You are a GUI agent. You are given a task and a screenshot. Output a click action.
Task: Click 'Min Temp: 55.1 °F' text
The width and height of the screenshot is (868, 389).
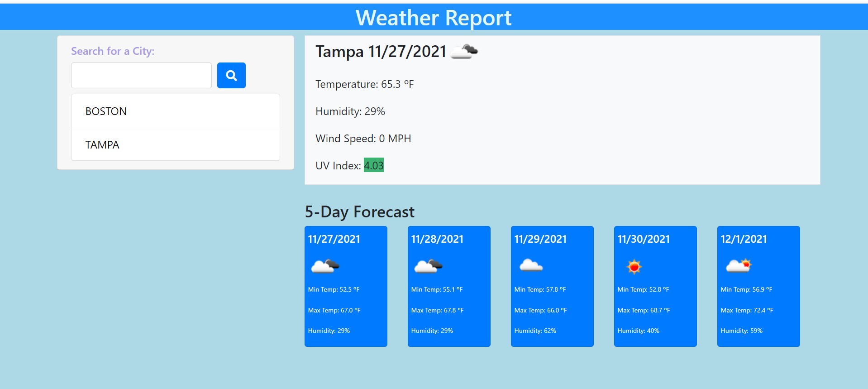437,289
